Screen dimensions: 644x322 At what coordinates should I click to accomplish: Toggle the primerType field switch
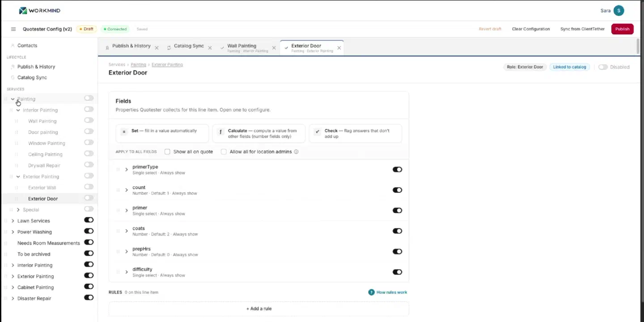tap(397, 170)
